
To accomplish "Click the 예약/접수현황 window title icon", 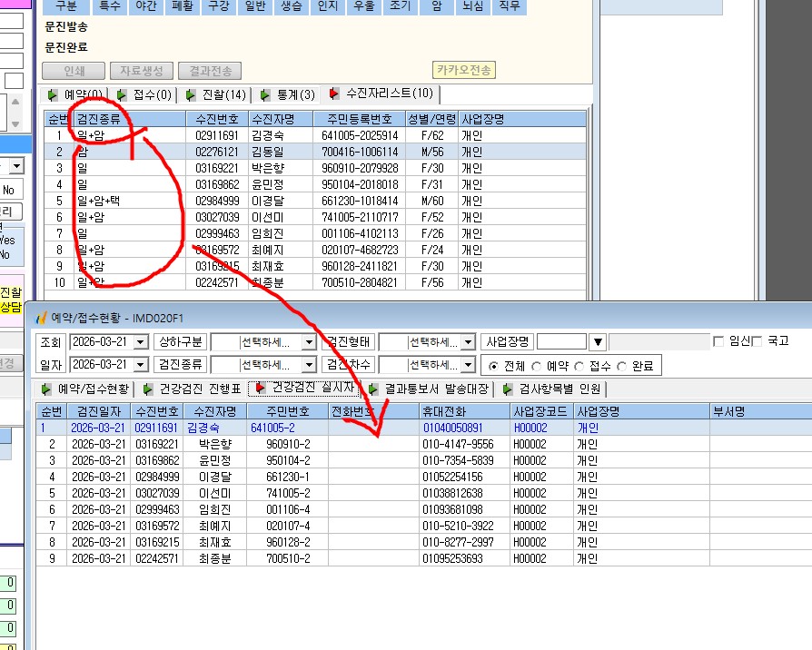I will click(41, 317).
